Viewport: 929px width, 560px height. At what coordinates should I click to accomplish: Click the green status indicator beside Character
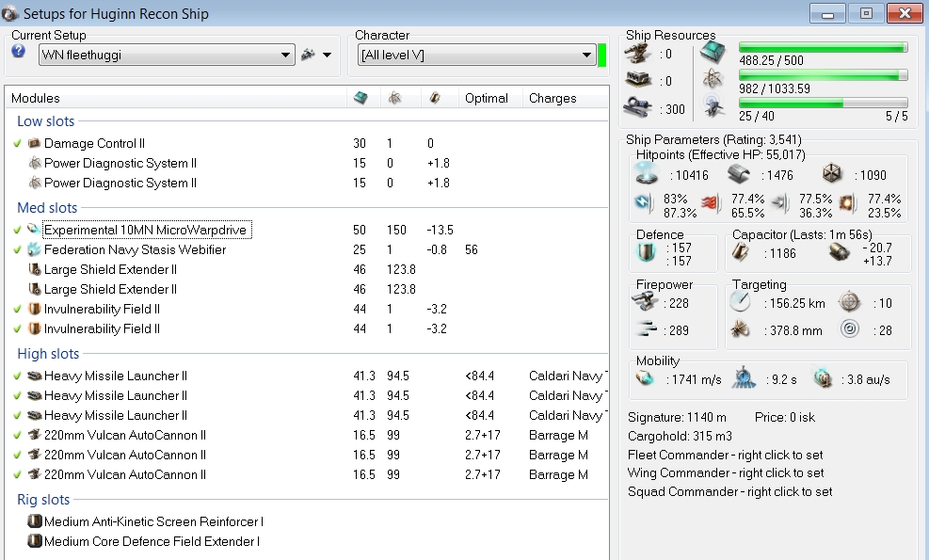602,56
